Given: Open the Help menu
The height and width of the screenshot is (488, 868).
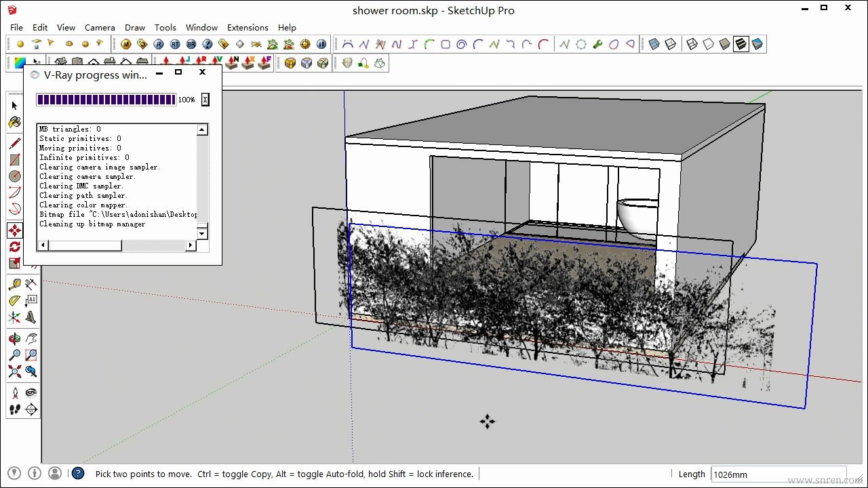Looking at the screenshot, I should coord(287,27).
